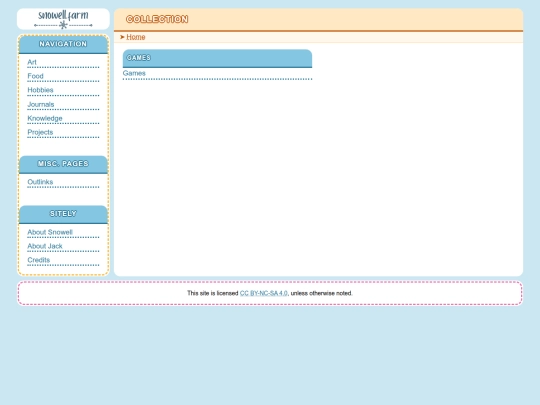Image resolution: width=540 pixels, height=405 pixels.
Task: Open About Jack page
Action: 45,246
